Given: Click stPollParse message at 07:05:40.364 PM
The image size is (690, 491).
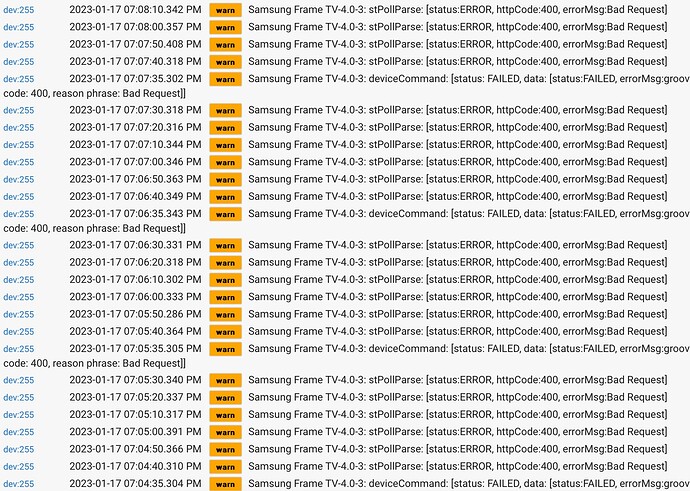Looking at the screenshot, I should [x=458, y=331].
